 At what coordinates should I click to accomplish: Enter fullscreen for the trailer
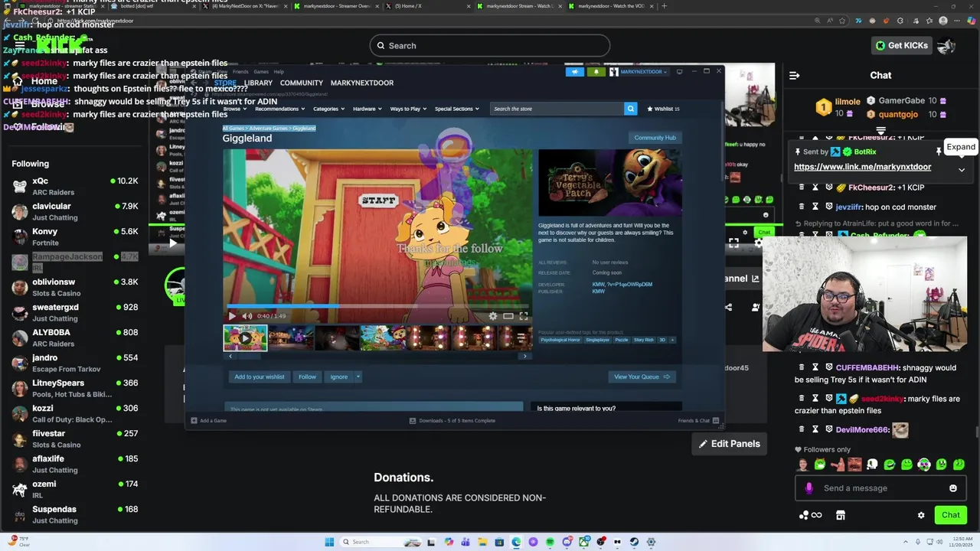524,316
